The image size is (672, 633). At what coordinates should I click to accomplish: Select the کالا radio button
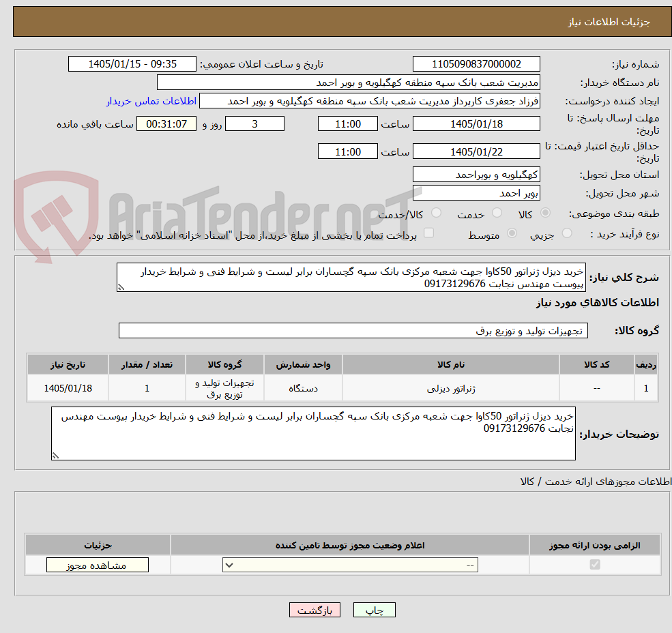[546, 213]
